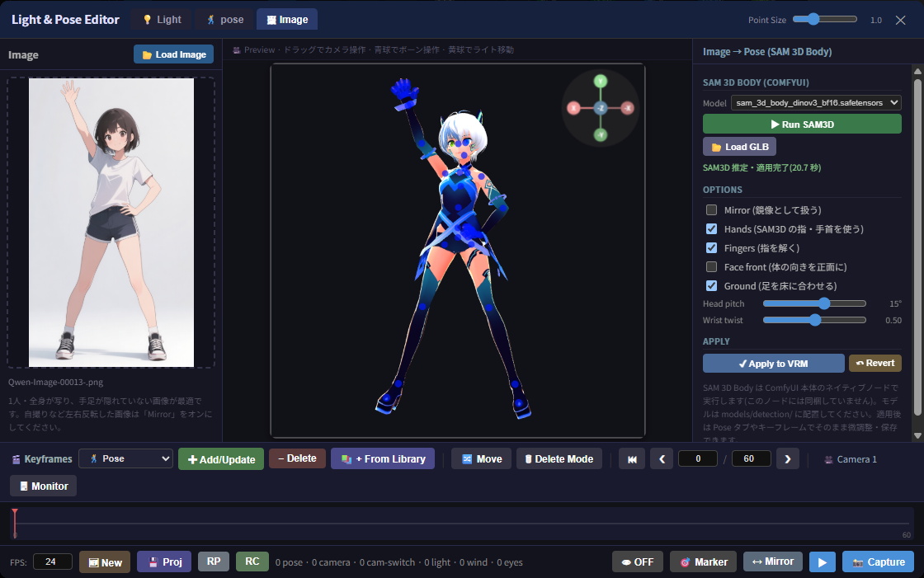Play the timeline animation
This screenshot has height=578, width=924.
coord(822,562)
